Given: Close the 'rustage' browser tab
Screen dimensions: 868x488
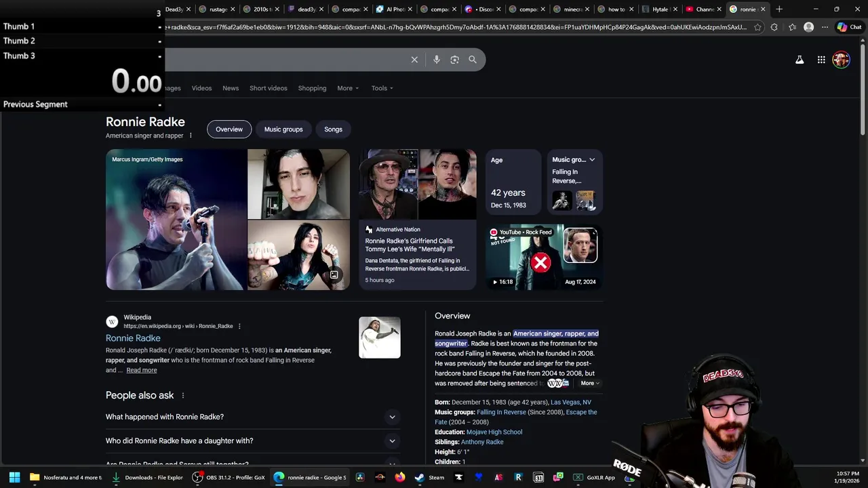Looking at the screenshot, I should 233,9.
